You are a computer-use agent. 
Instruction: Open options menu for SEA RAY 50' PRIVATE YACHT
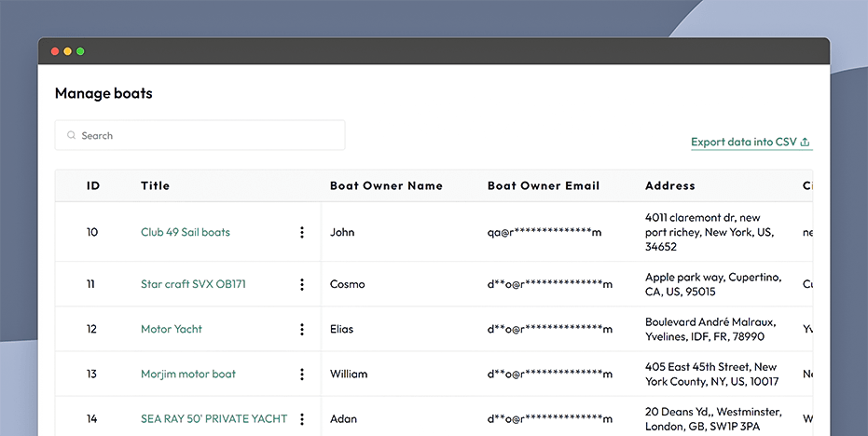point(302,419)
